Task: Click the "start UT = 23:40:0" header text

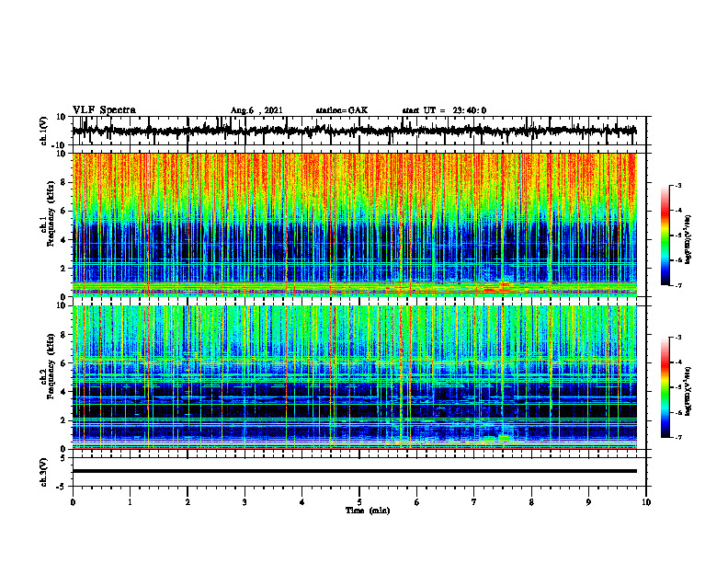Action: click(x=444, y=110)
